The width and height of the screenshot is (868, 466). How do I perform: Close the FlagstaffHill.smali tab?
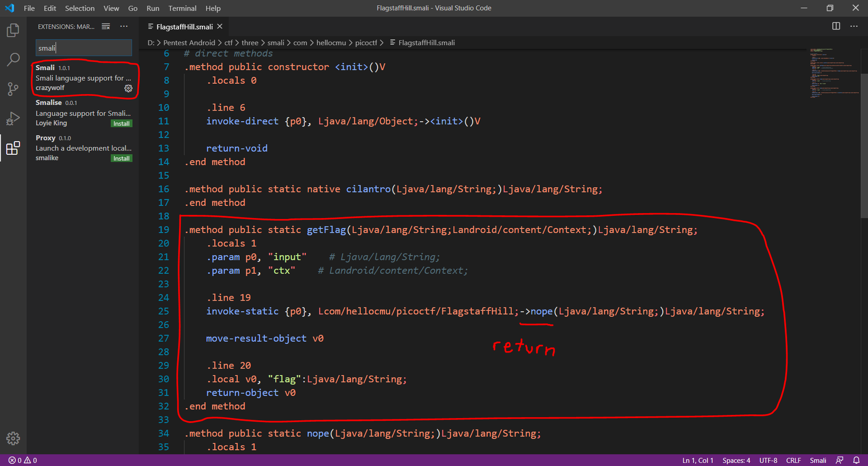220,26
